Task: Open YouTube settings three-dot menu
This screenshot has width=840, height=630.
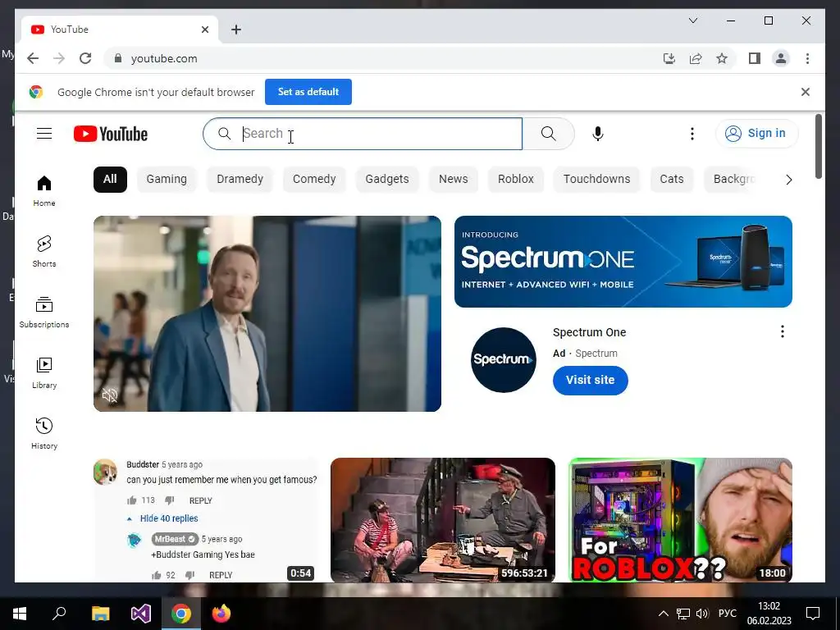Action: 692,134
